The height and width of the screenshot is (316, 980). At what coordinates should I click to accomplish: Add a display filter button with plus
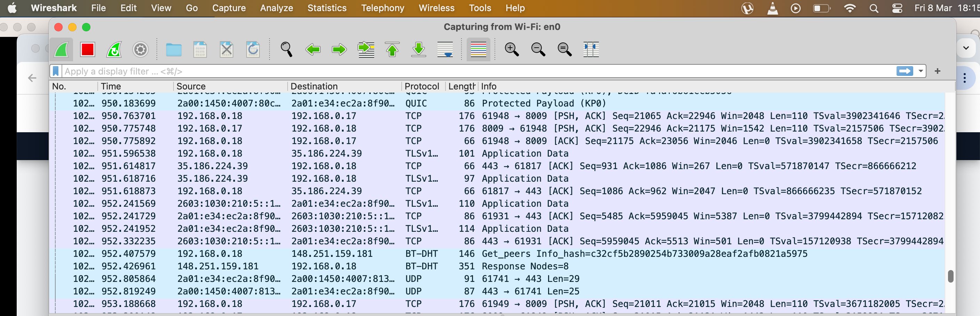coord(937,71)
